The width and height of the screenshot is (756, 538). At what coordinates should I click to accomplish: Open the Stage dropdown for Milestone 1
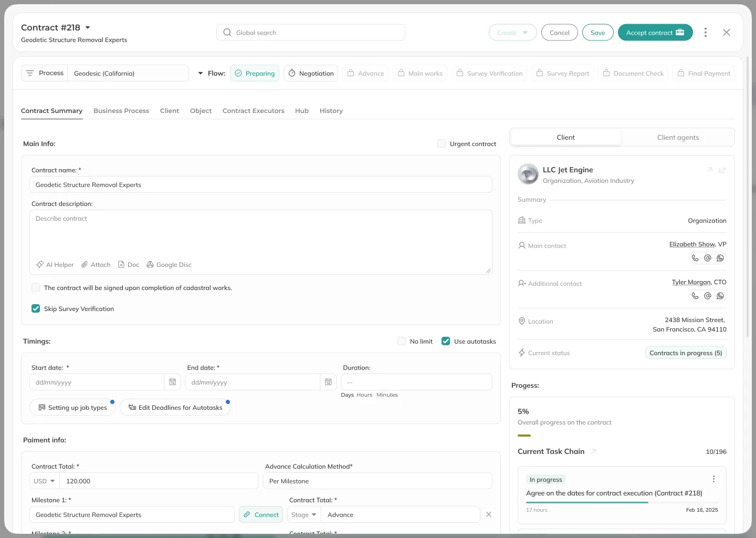click(304, 514)
